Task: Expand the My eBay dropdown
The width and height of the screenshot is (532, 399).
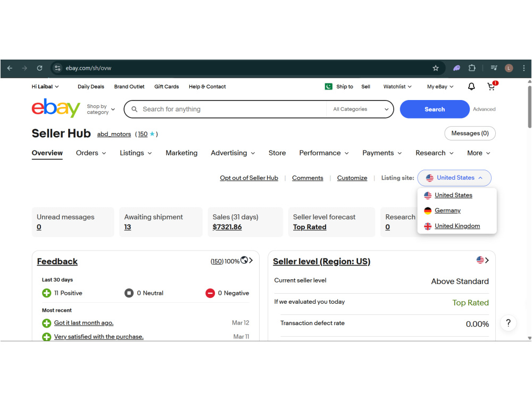Action: (x=440, y=87)
